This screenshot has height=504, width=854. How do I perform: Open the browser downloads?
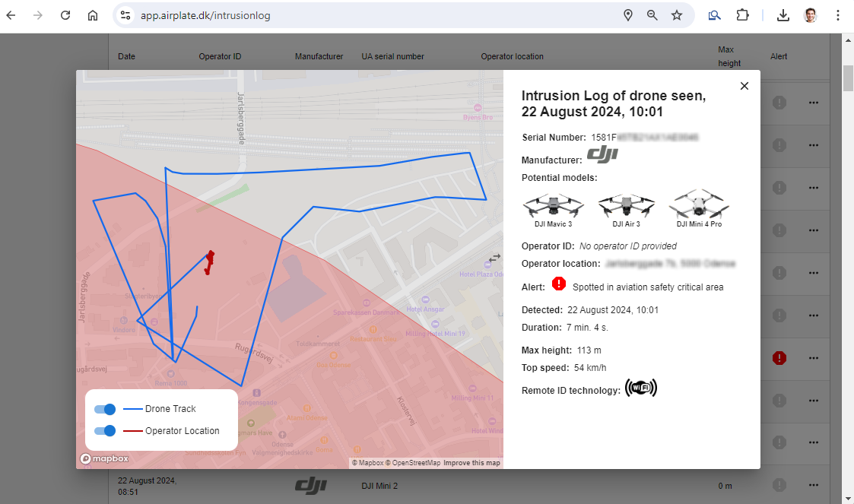(x=783, y=15)
